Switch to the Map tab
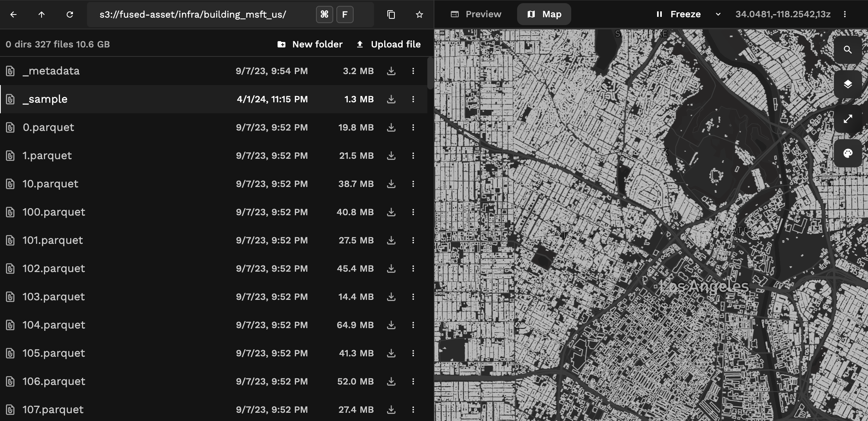The width and height of the screenshot is (868, 421). (544, 14)
